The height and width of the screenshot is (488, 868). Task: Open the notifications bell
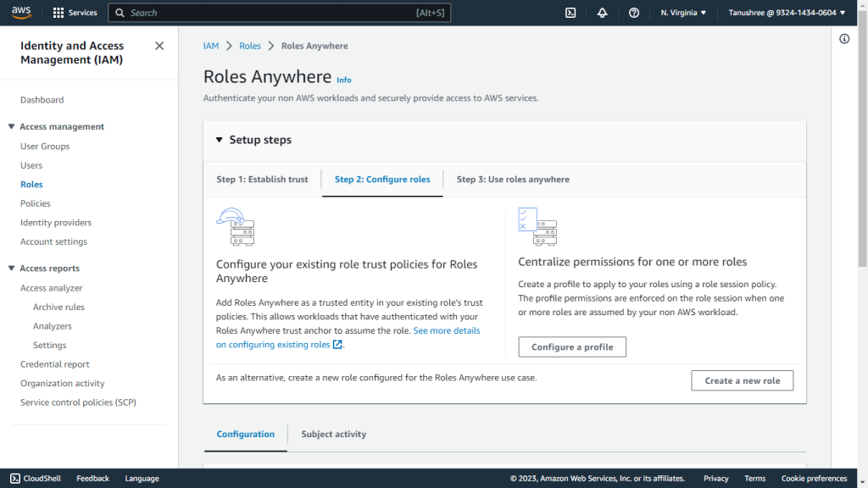coord(602,13)
